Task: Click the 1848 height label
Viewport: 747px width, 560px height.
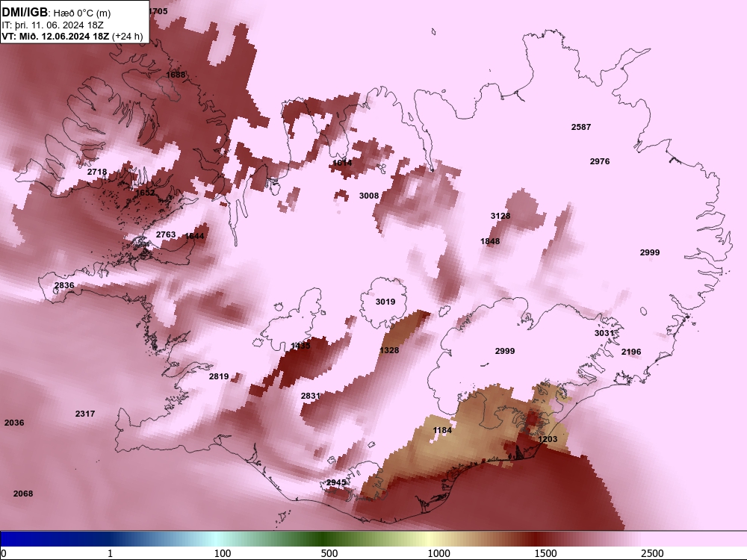Action: (x=490, y=241)
